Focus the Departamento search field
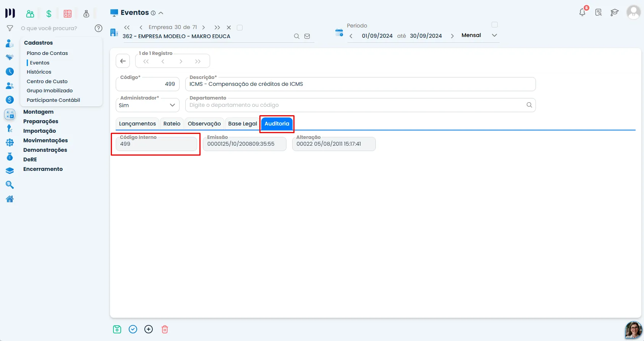Viewport: 644px width, 341px height. point(360,105)
